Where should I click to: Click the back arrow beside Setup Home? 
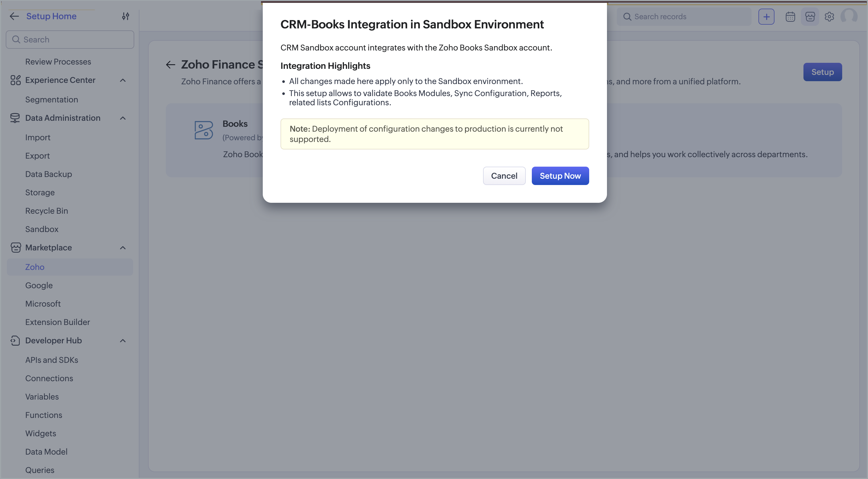14,16
